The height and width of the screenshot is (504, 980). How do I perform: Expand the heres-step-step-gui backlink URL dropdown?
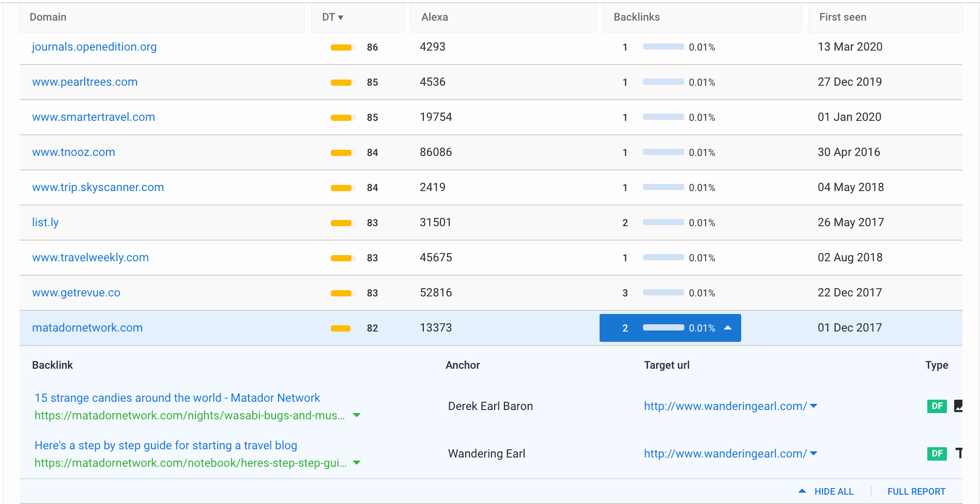tap(357, 463)
